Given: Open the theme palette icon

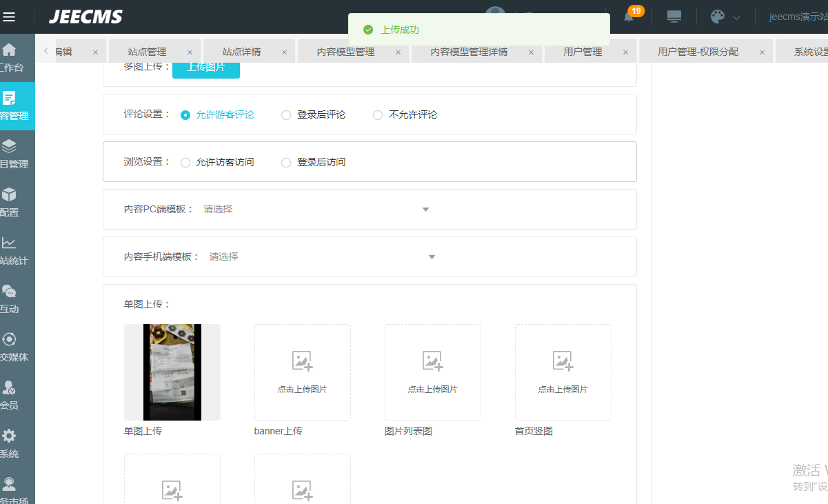Looking at the screenshot, I should (718, 17).
